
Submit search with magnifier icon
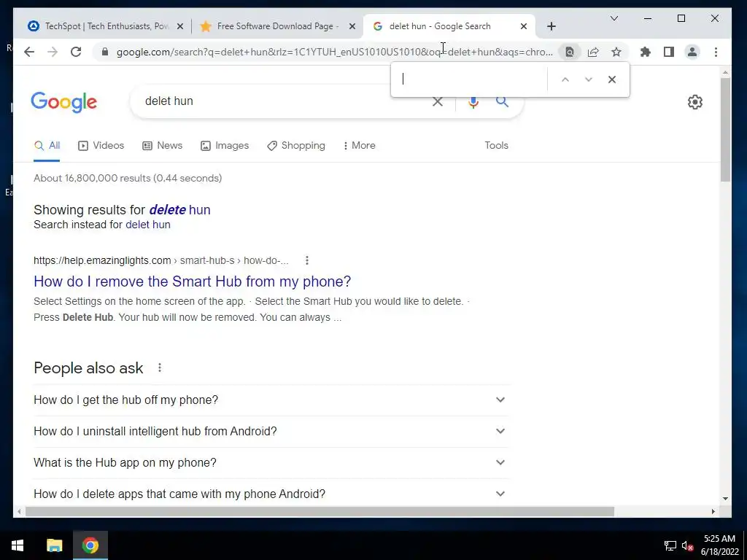502,101
